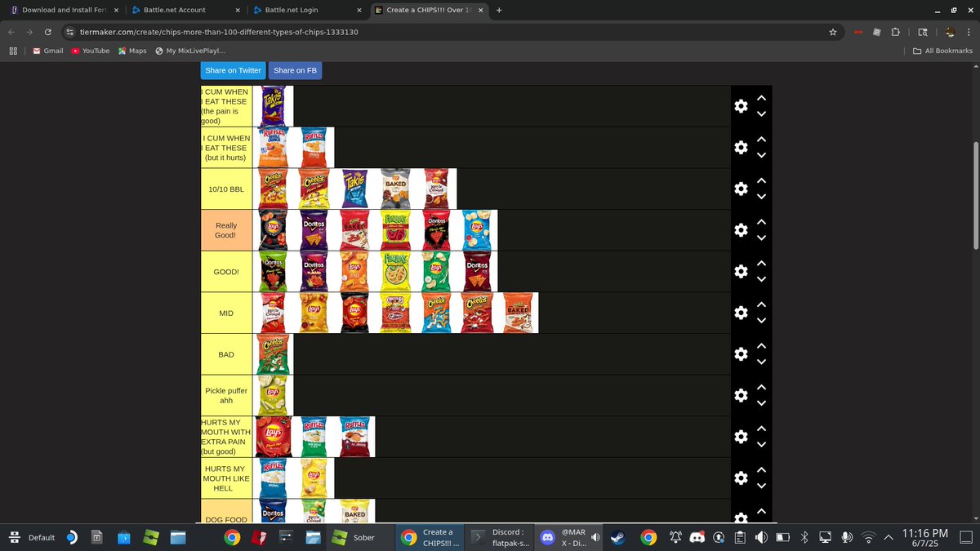Open settings gear for '(the pain is good)' row

tap(741, 106)
